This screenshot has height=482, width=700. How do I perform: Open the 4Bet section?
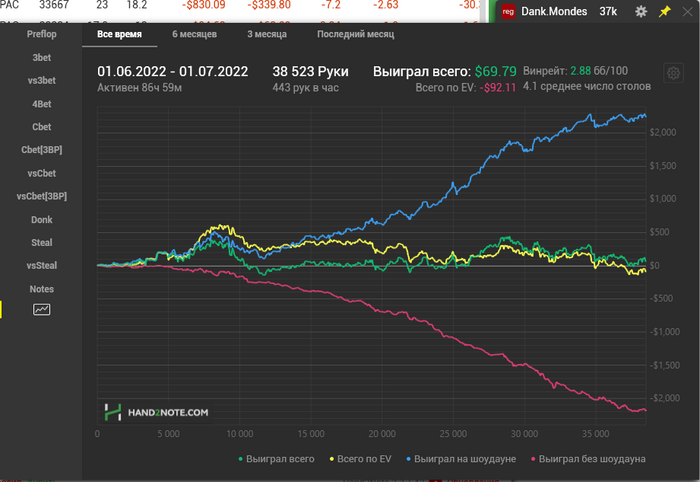tap(42, 104)
